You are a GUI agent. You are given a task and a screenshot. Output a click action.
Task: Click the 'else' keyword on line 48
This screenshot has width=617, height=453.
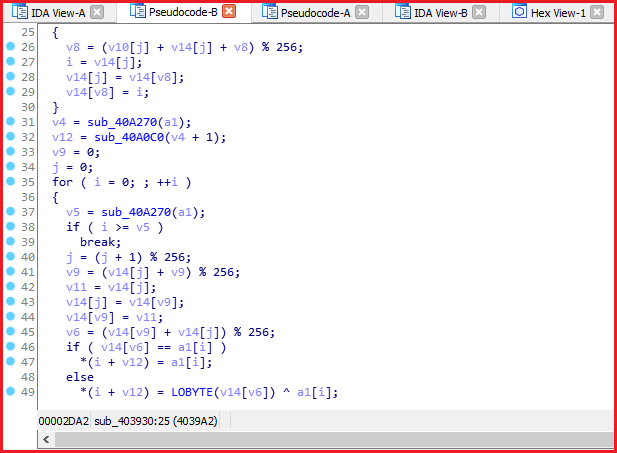coord(80,377)
